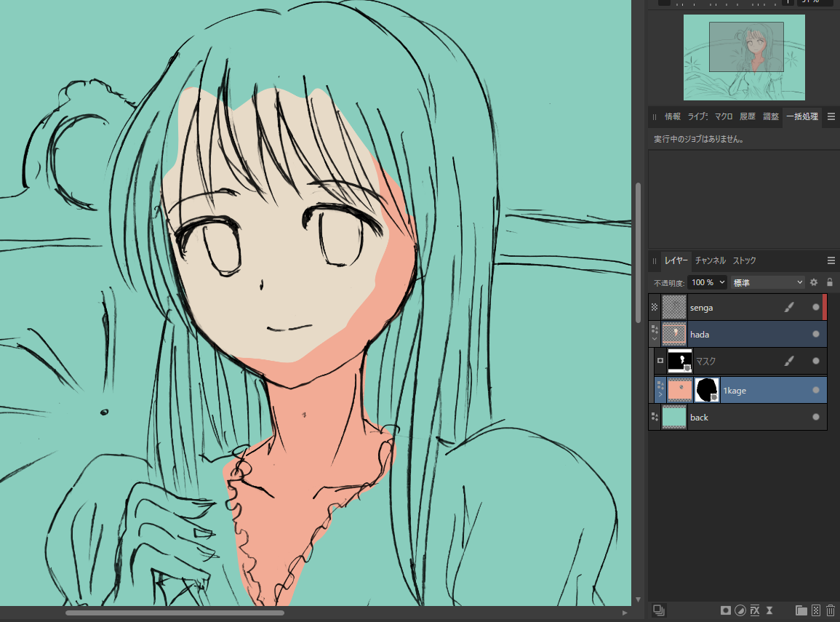Image resolution: width=840 pixels, height=622 pixels.
Task: Expand the 1kage layer children
Action: coord(660,394)
